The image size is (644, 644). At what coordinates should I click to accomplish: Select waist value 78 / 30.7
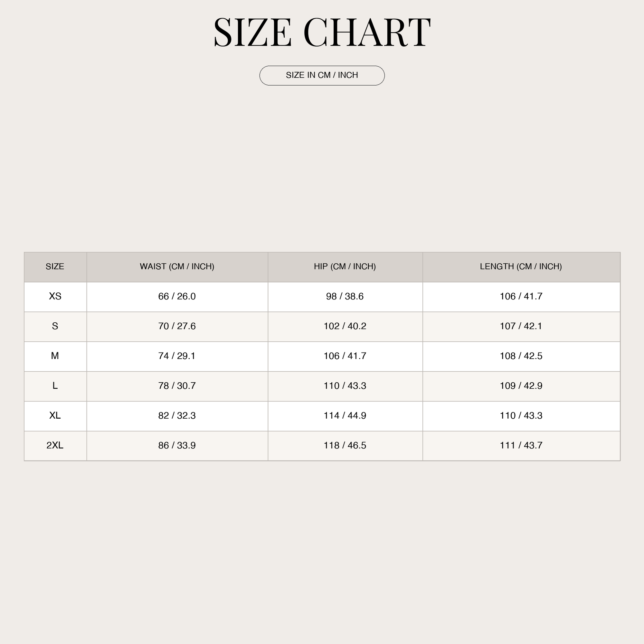click(177, 386)
